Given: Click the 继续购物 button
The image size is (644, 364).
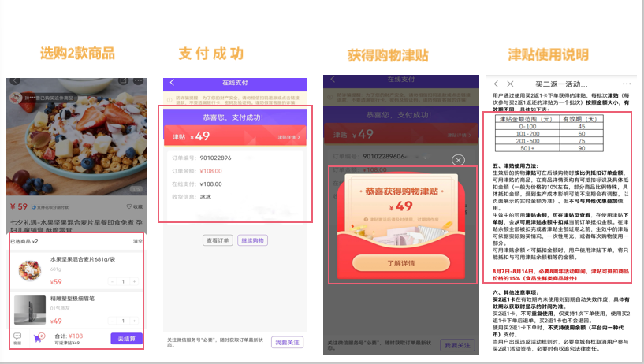Looking at the screenshot, I should coord(253,240).
